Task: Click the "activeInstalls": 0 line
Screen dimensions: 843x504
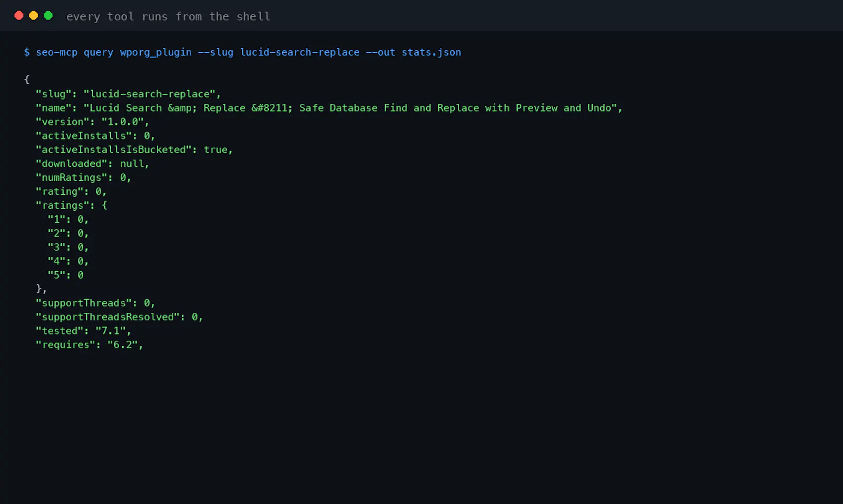Action: coord(95,136)
